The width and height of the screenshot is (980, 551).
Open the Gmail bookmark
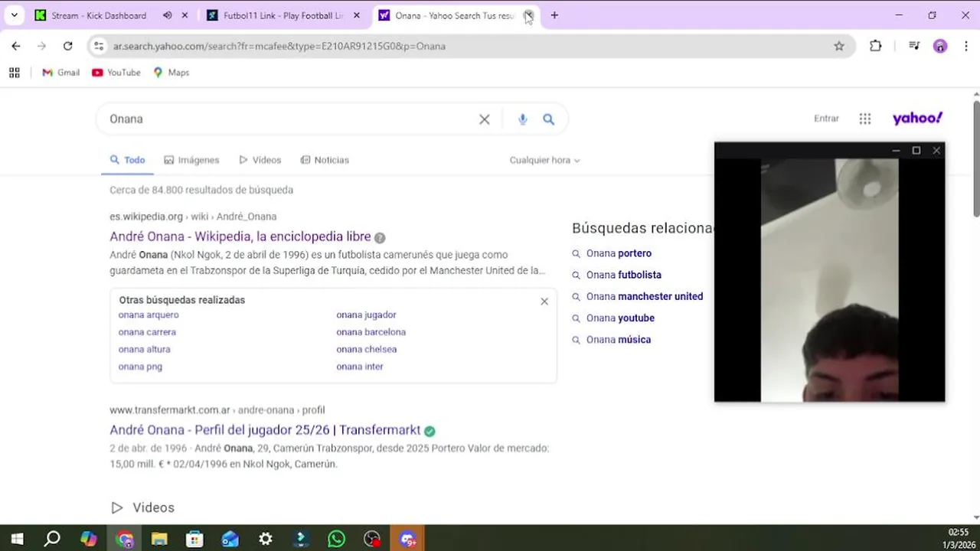[x=60, y=73]
